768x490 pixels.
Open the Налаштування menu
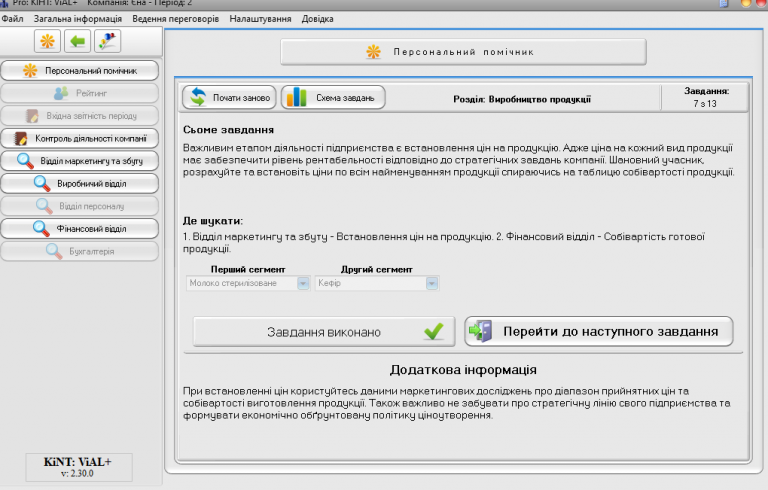260,19
